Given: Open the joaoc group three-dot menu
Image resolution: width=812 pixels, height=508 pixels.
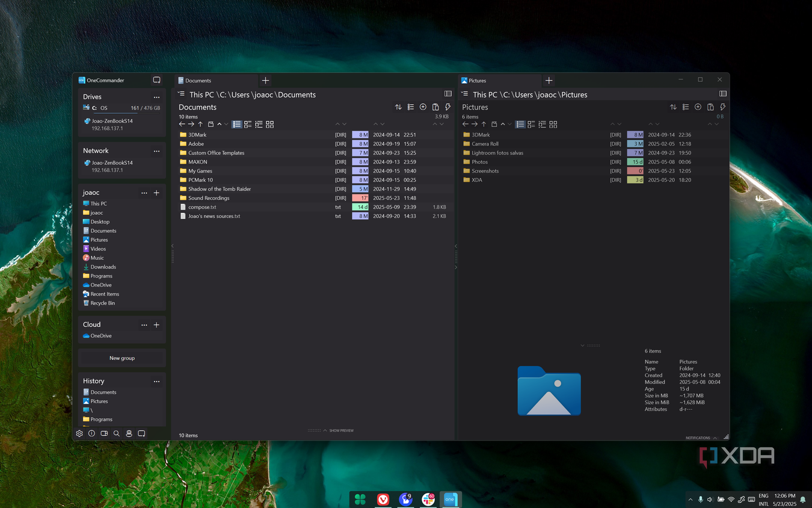Looking at the screenshot, I should point(144,193).
